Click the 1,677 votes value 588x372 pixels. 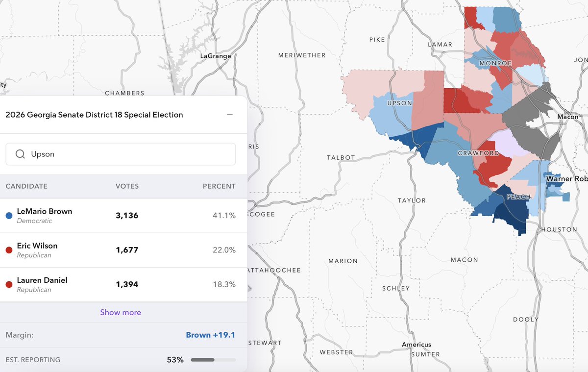[127, 250]
